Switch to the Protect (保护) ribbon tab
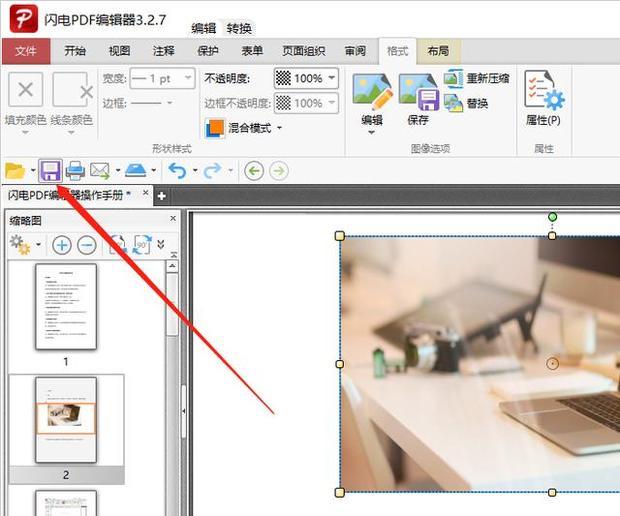This screenshot has width=620, height=516. 208,51
